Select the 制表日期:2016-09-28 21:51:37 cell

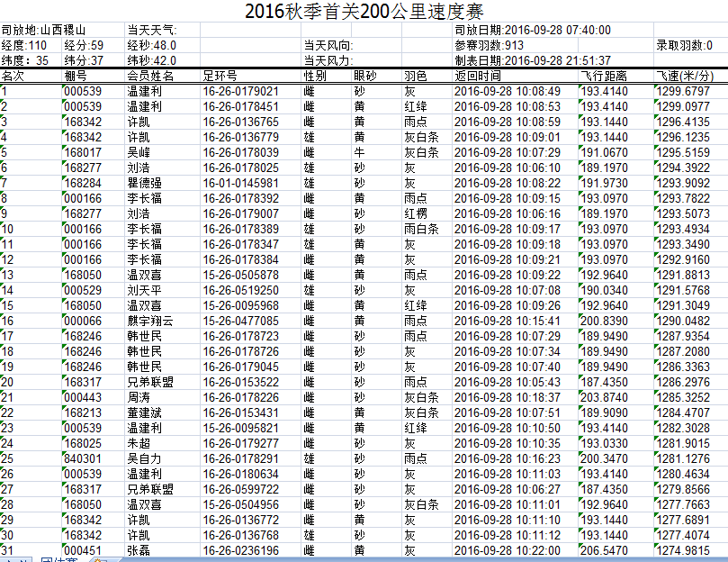[x=533, y=61]
